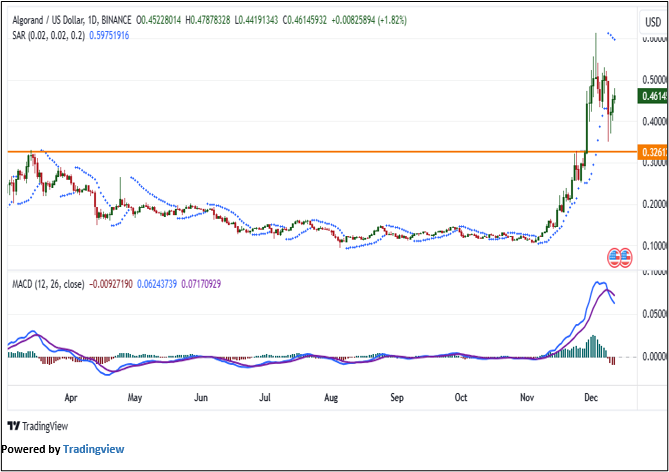Click the MACD histogram value -0.00927190
The image size is (669, 472).
coord(111,284)
